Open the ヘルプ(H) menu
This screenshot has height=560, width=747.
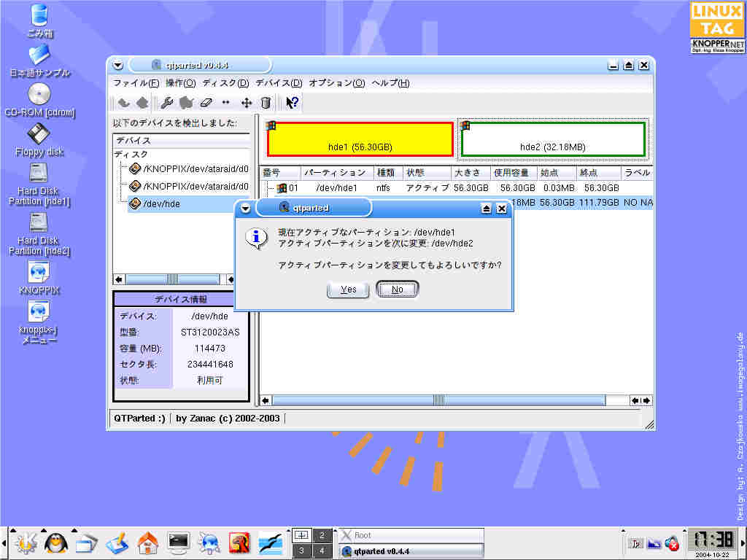coord(390,83)
